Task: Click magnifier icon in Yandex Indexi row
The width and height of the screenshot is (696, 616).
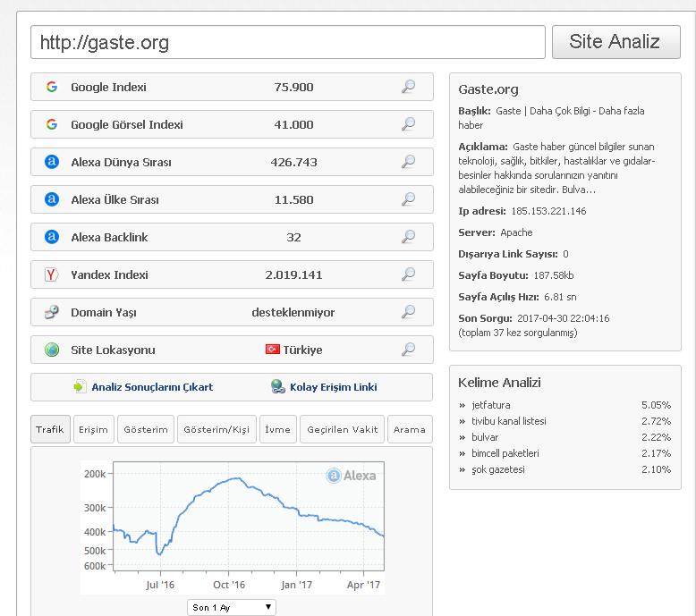Action: click(x=408, y=274)
